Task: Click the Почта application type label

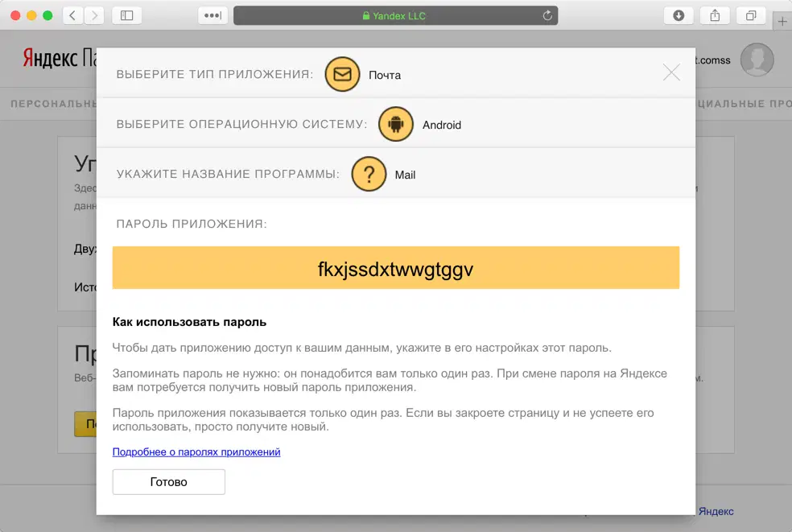Action: 385,76
